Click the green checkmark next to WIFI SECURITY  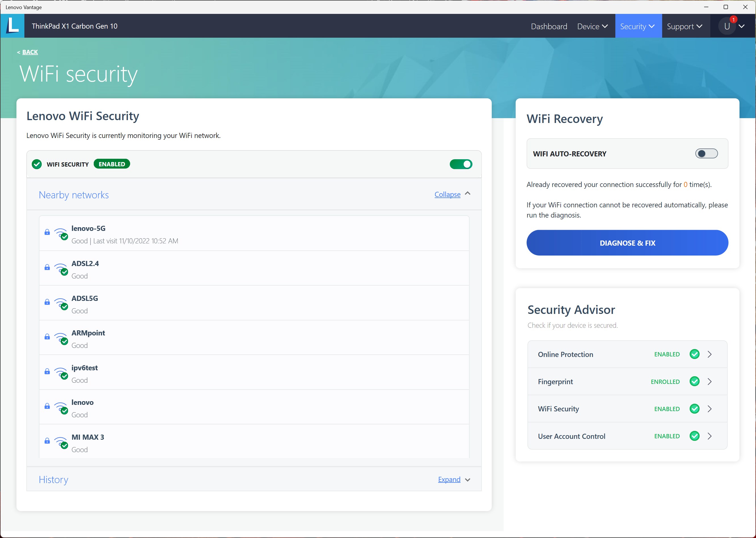pos(37,164)
